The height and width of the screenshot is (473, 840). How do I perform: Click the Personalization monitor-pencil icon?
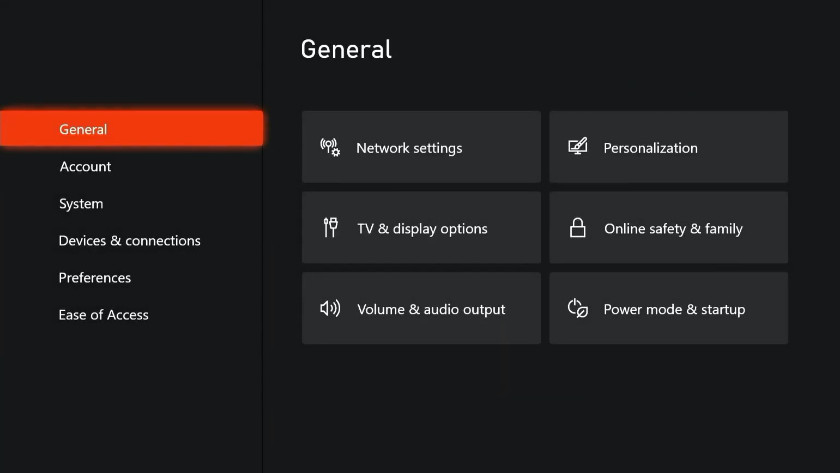578,146
